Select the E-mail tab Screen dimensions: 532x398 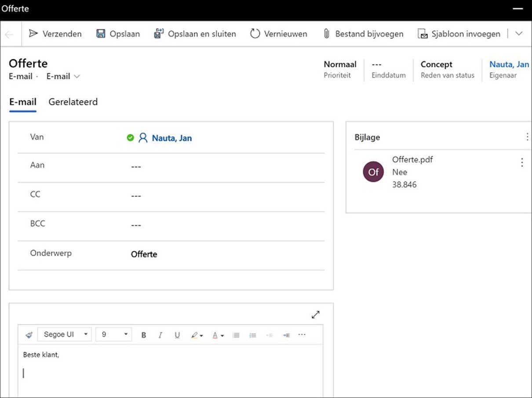tap(23, 102)
